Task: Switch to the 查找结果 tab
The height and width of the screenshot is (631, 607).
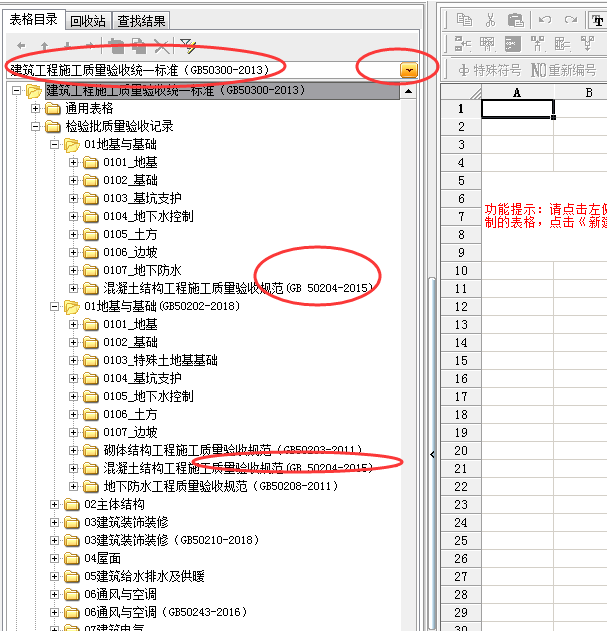Action: pyautogui.click(x=142, y=20)
